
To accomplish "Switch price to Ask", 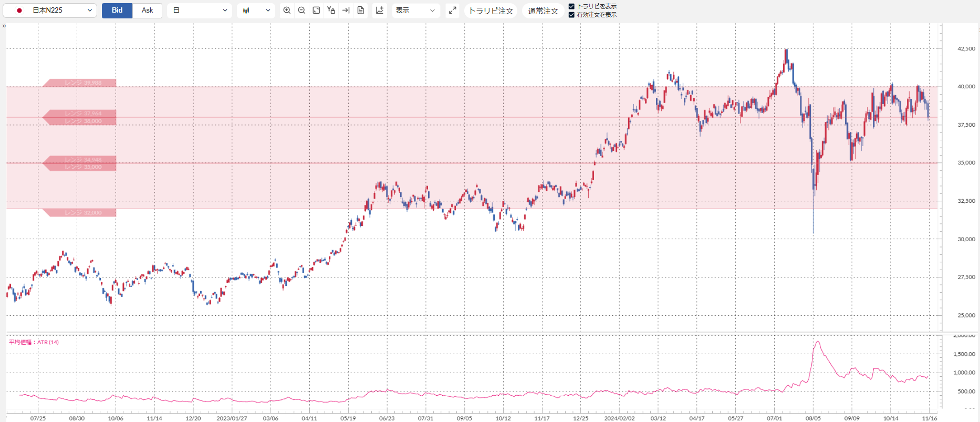I will coord(147,11).
